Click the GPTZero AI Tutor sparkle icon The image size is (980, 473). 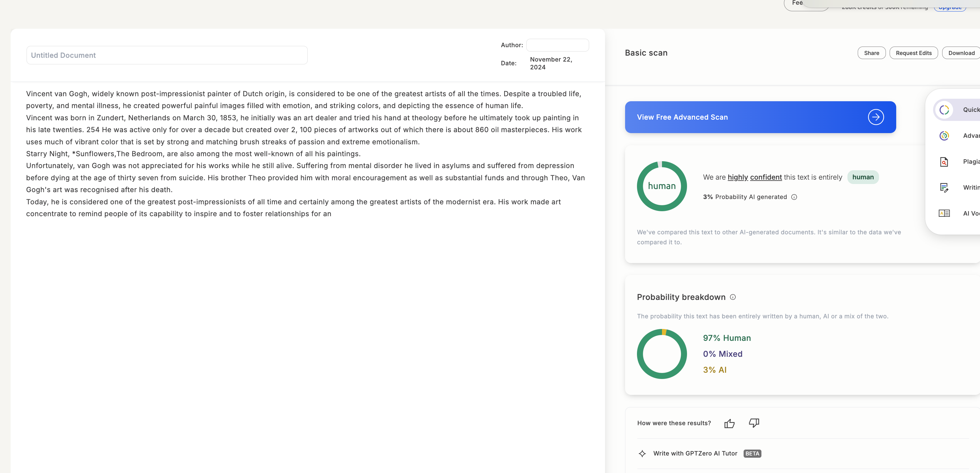(642, 453)
